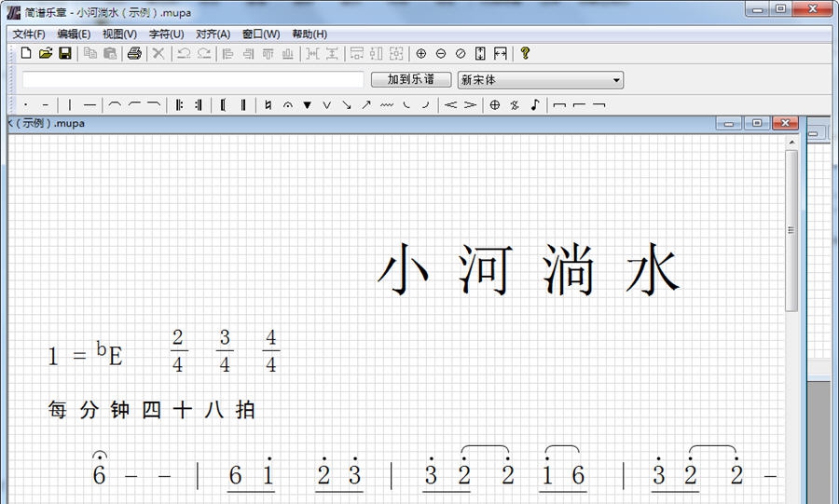Screen dimensions: 839x504
Task: Insert the V-shaped breath mark symbol
Action: point(327,105)
